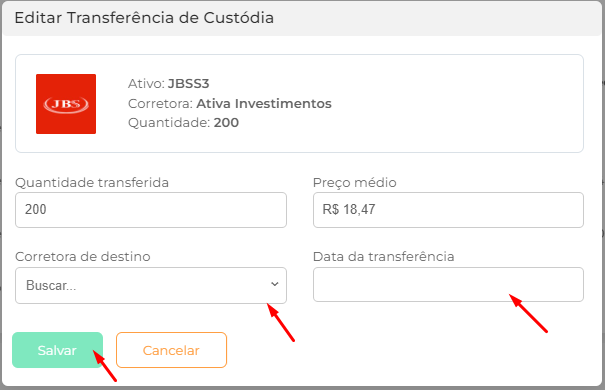Click the Ativo: label in the asset card
The width and height of the screenshot is (605, 390).
click(147, 84)
